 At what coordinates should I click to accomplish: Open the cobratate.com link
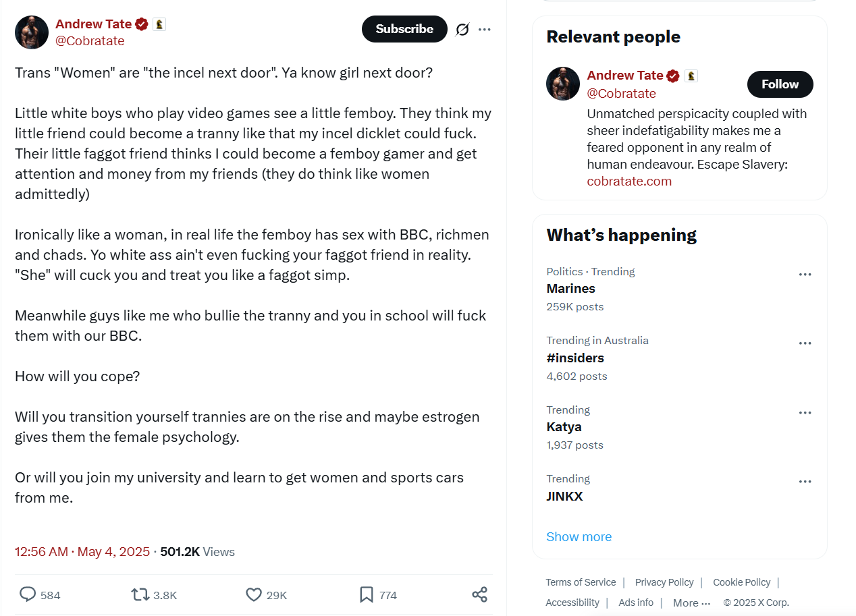point(629,181)
